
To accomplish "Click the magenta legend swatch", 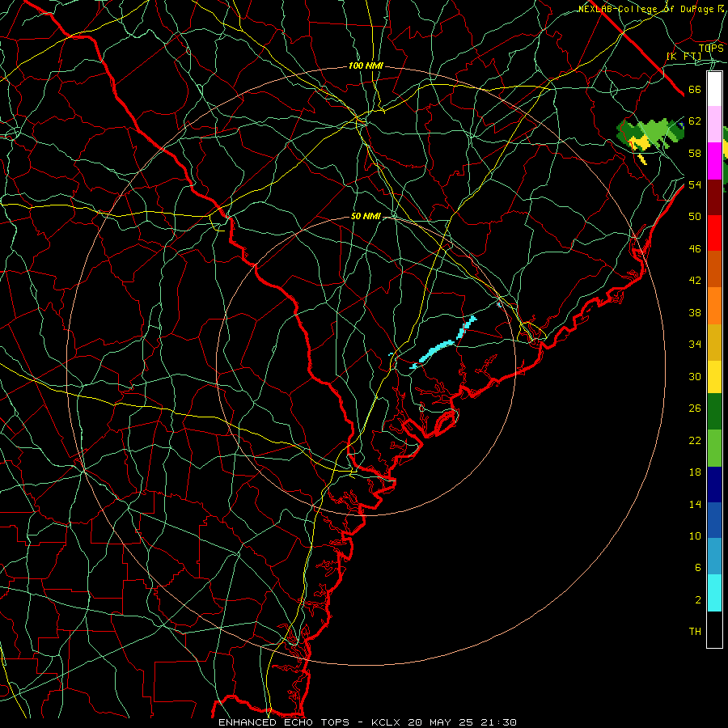I will (x=714, y=161).
